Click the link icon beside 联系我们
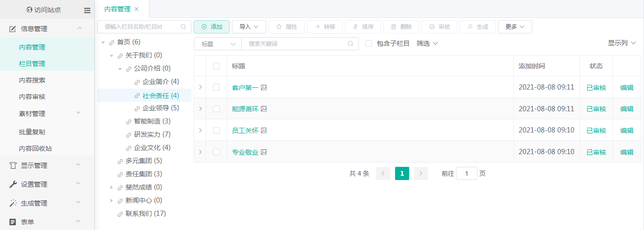 click(120, 214)
